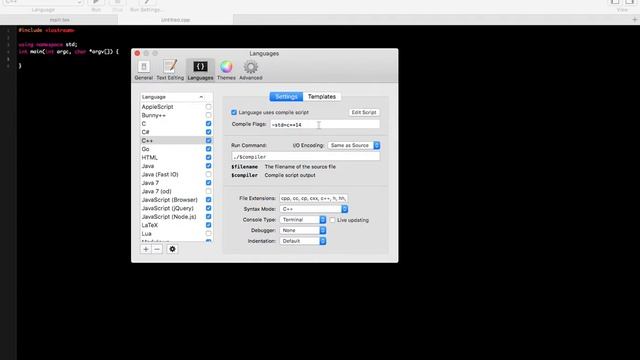Image resolution: width=640 pixels, height=360 pixels.
Task: Disable the Go language checkbox
Action: click(209, 149)
